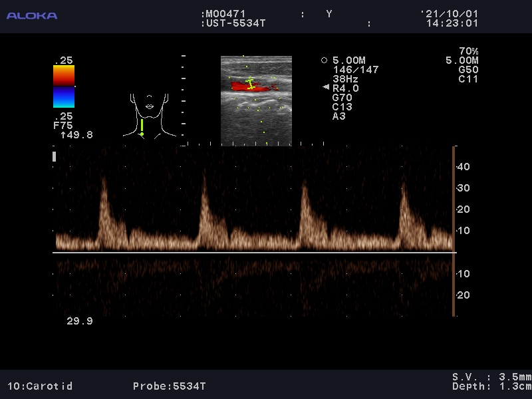Click the left triangle marker beside R4.0
Image resolution: width=532 pixels, height=399 pixels.
coord(325,88)
